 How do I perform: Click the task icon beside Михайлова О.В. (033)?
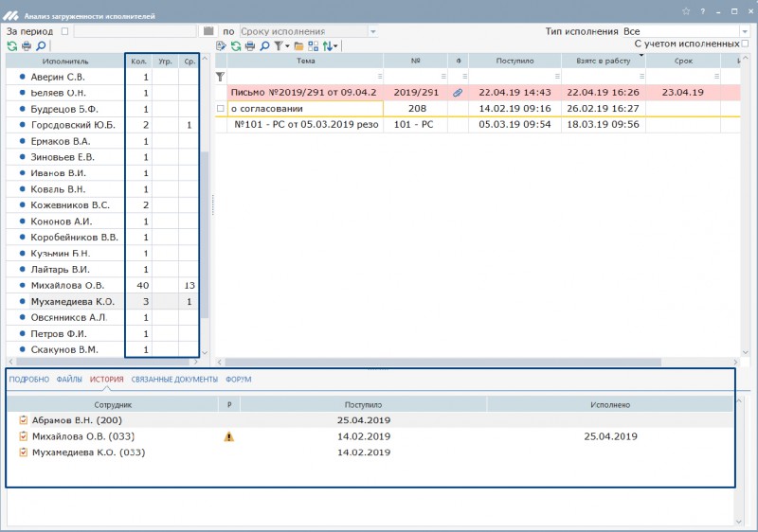pyautogui.click(x=23, y=436)
